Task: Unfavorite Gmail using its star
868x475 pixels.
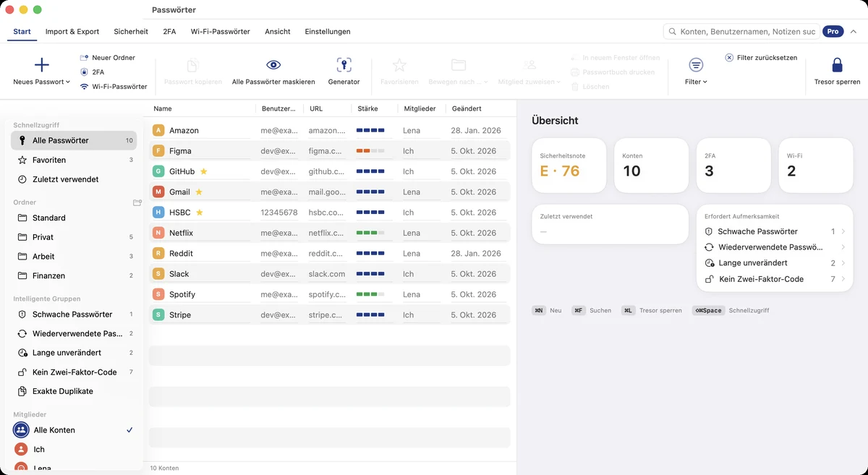Action: [x=199, y=192]
